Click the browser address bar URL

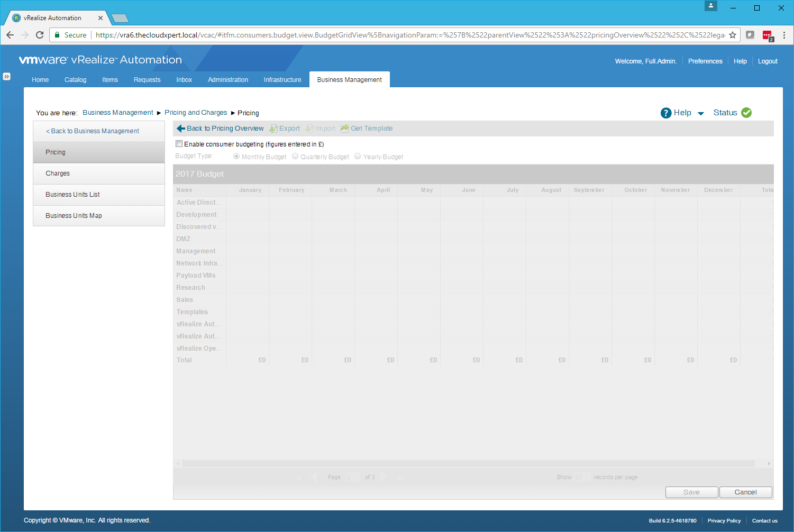click(x=410, y=35)
